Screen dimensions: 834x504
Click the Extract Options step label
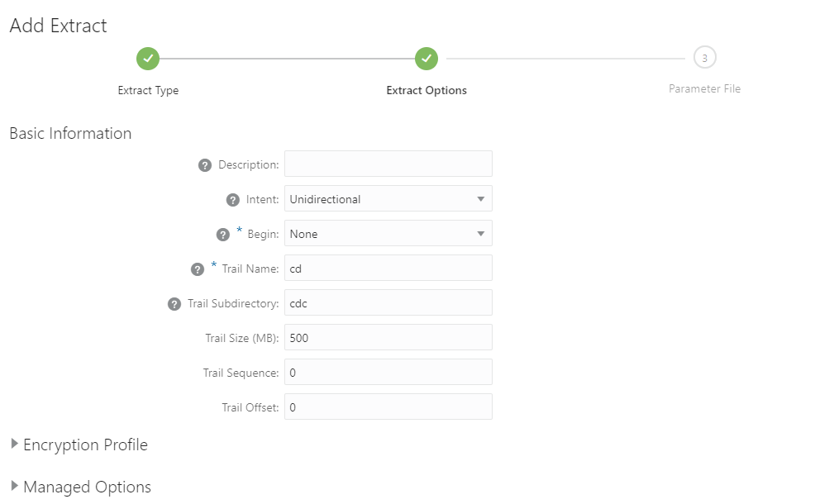427,91
